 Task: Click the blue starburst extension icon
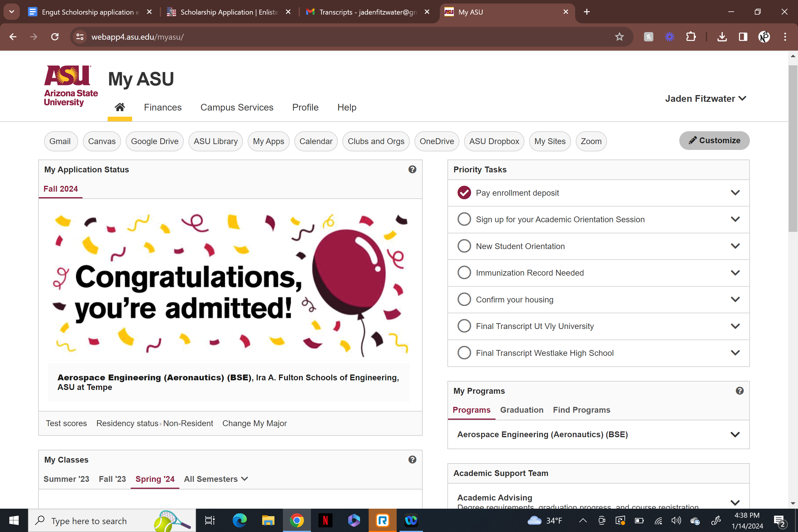(669, 37)
